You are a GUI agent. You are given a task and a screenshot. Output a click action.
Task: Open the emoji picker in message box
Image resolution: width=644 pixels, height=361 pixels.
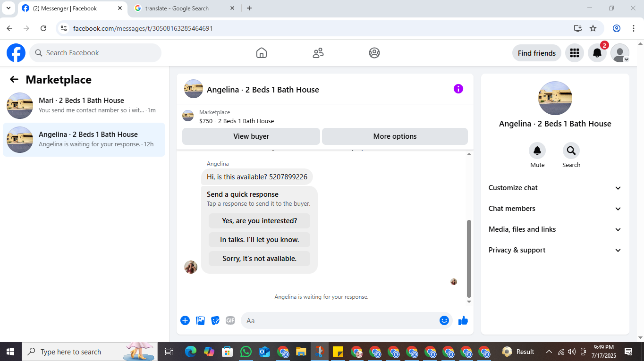444,320
